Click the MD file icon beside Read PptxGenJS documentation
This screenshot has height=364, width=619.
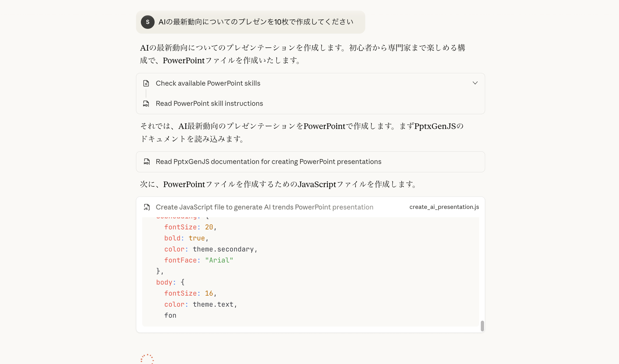tap(147, 162)
